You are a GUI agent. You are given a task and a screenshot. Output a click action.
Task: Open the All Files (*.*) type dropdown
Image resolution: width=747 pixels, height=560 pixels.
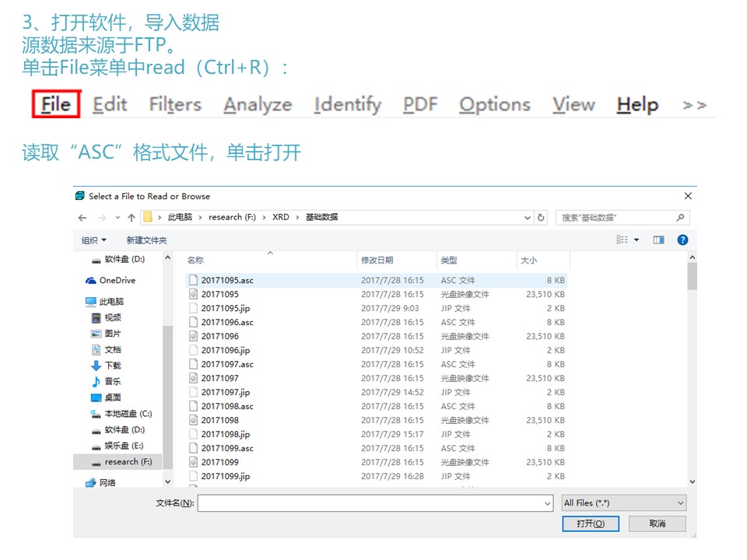624,503
